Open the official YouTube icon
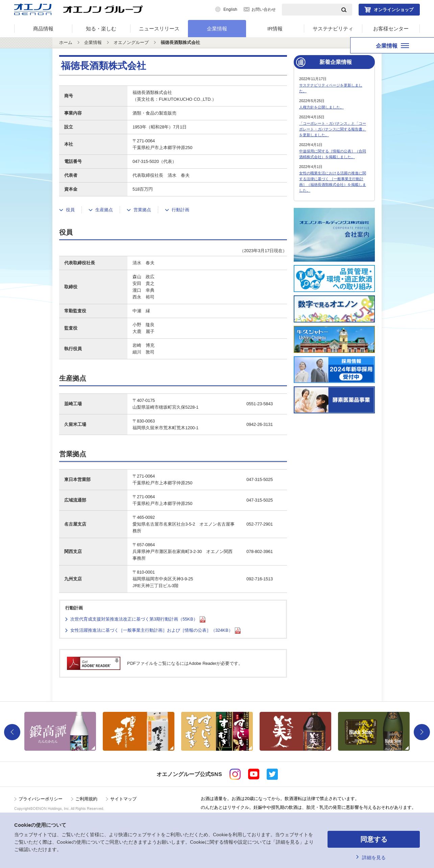434x868 pixels. [x=254, y=774]
